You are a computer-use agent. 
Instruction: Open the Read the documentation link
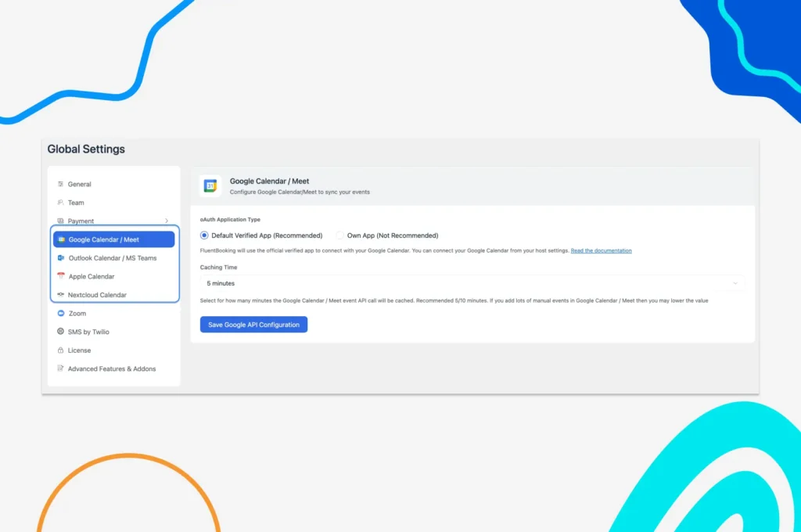coord(603,250)
